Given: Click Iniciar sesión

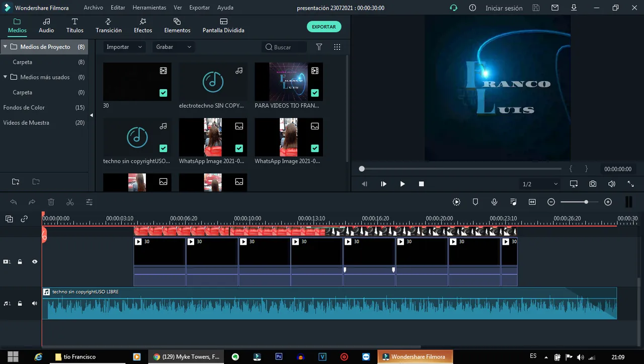Looking at the screenshot, I should pos(504,8).
